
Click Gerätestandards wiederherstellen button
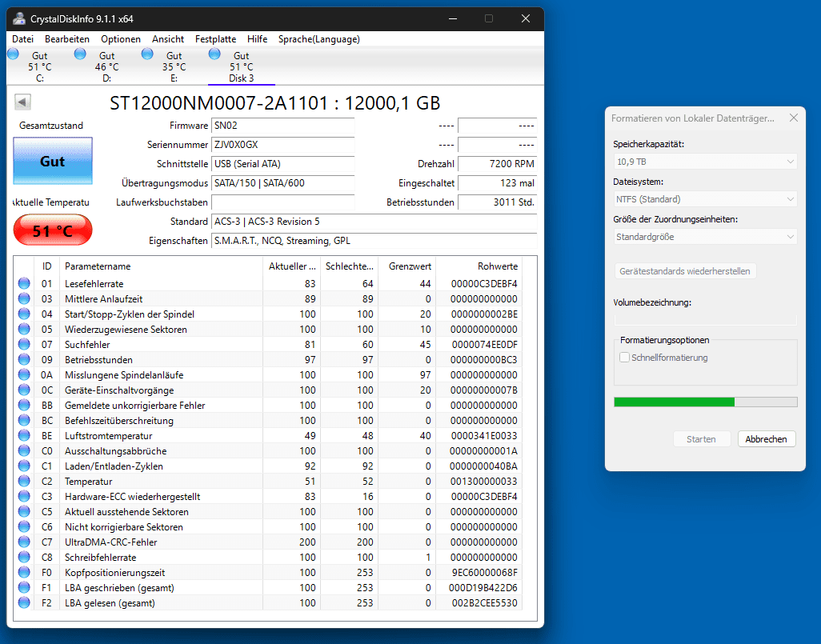pyautogui.click(x=685, y=271)
